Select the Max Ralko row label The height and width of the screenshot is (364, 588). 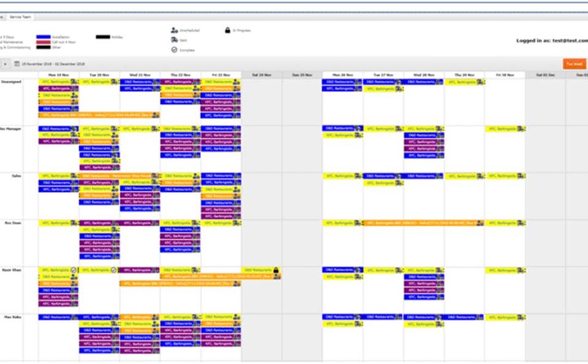(x=13, y=317)
